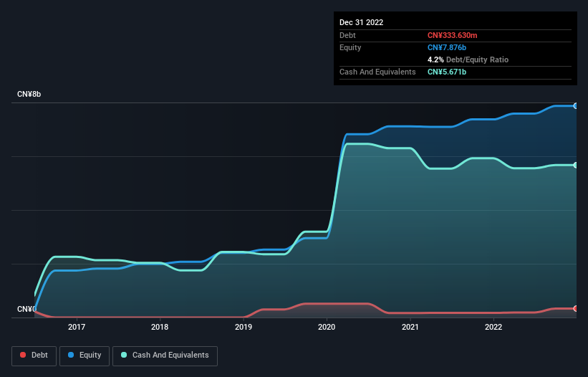Click the CN¥0 y-axis label
588x377 pixels.
26,309
